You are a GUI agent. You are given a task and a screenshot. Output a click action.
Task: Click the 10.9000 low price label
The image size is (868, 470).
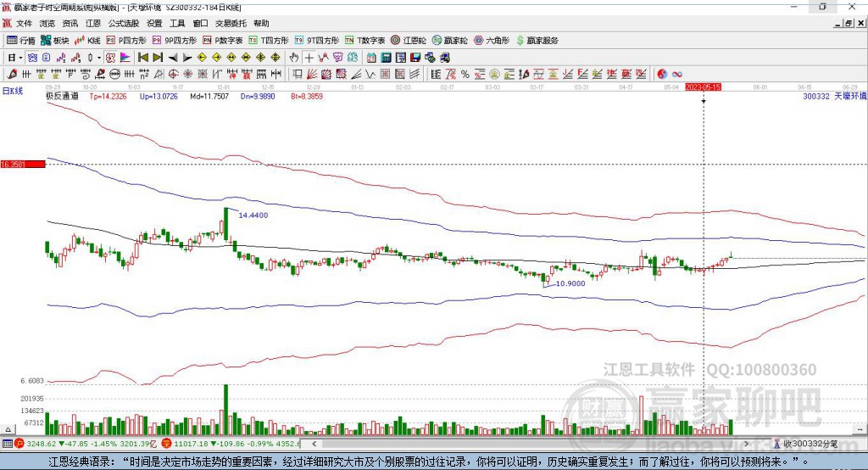tap(570, 283)
